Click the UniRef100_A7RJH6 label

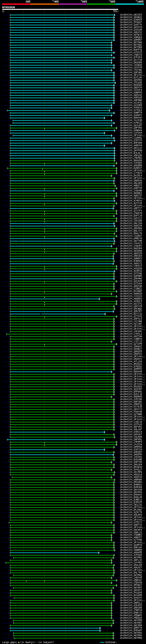(x=131, y=399)
